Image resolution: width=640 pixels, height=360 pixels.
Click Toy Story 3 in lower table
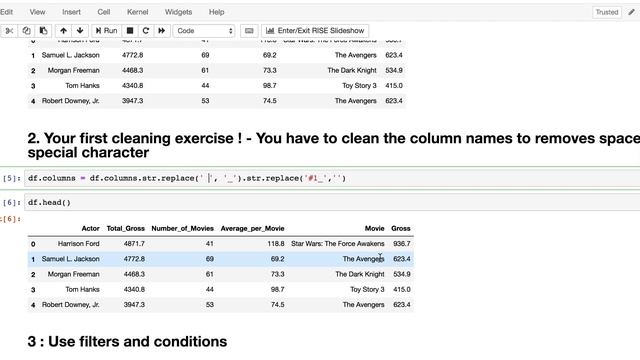[x=367, y=289]
